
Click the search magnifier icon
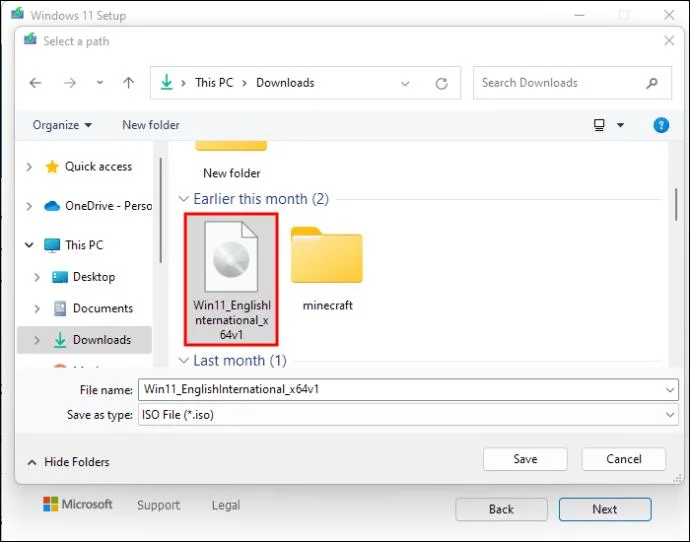click(652, 83)
